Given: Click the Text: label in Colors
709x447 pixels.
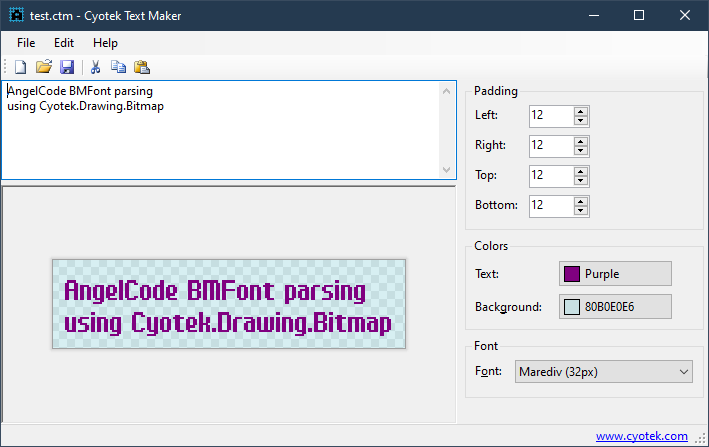Looking at the screenshot, I should click(x=487, y=274).
